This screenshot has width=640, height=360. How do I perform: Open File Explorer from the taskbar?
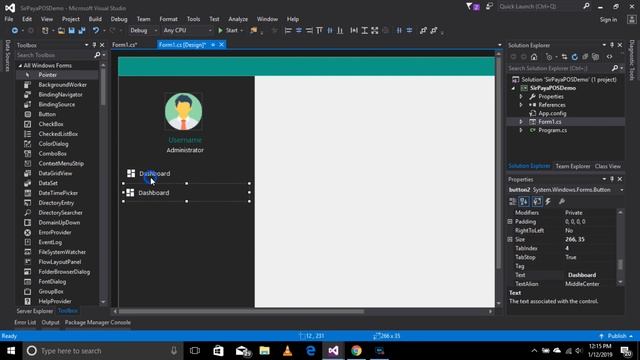point(264,351)
